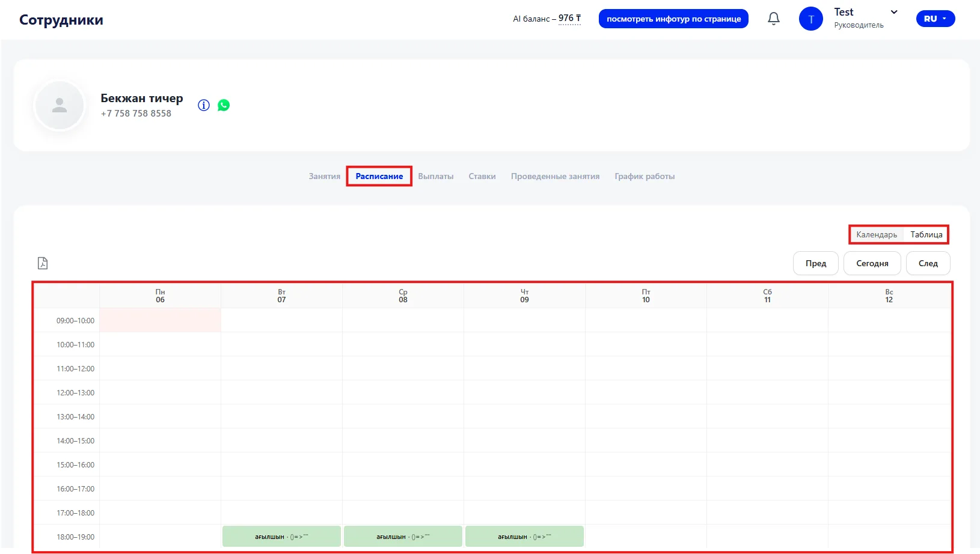Open the Вт 07 ағылшын lesson block

[x=281, y=537]
